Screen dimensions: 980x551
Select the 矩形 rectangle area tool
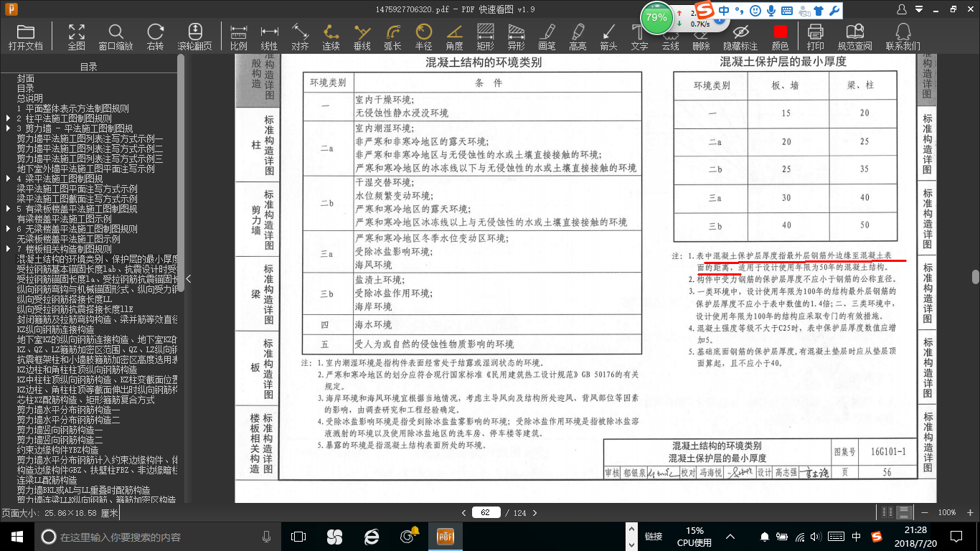[485, 37]
